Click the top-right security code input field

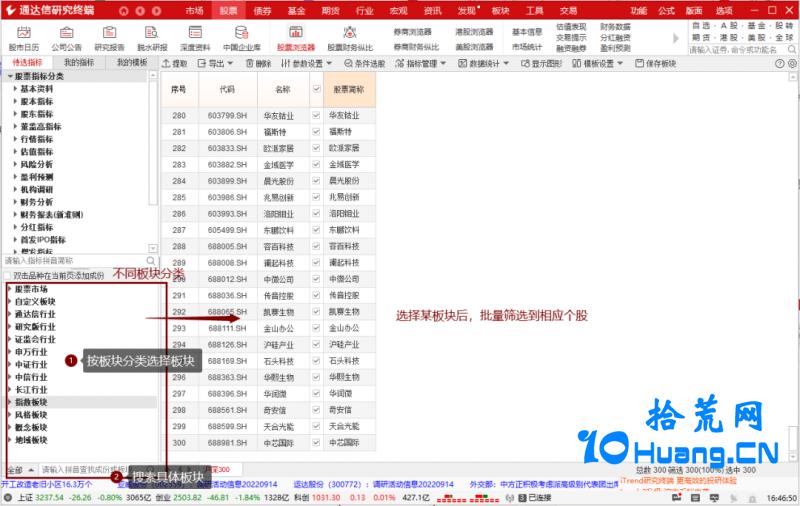coord(737,49)
